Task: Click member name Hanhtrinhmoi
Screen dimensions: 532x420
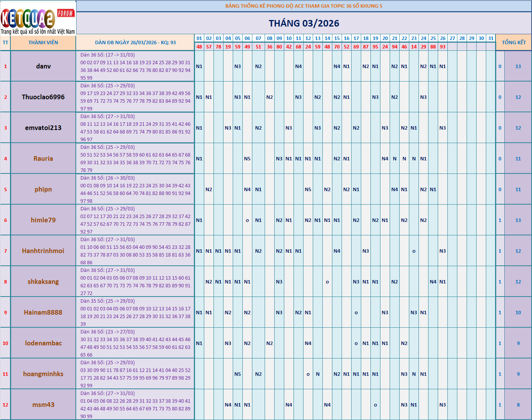Action: coord(43,251)
